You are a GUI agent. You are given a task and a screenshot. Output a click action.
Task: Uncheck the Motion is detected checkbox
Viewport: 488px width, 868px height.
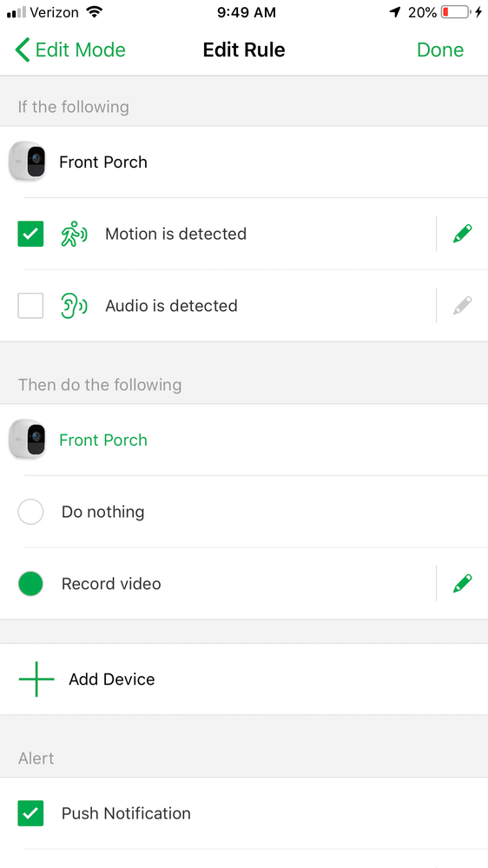[30, 234]
